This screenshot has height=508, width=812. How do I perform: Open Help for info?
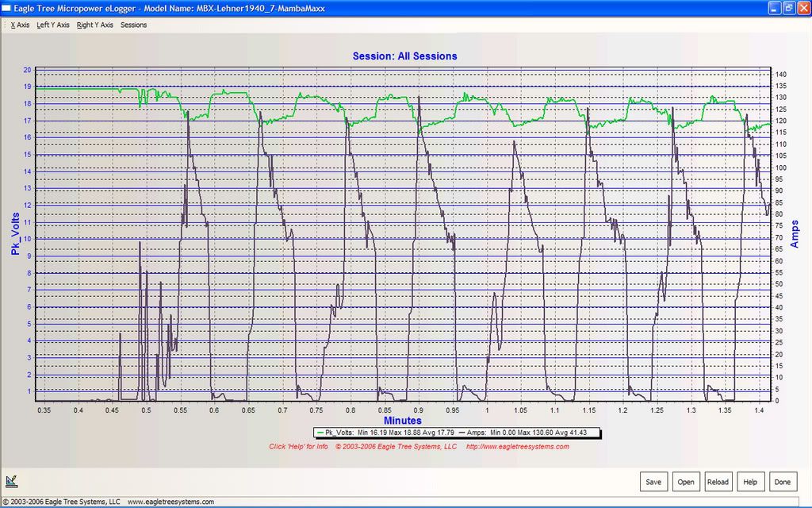click(750, 482)
